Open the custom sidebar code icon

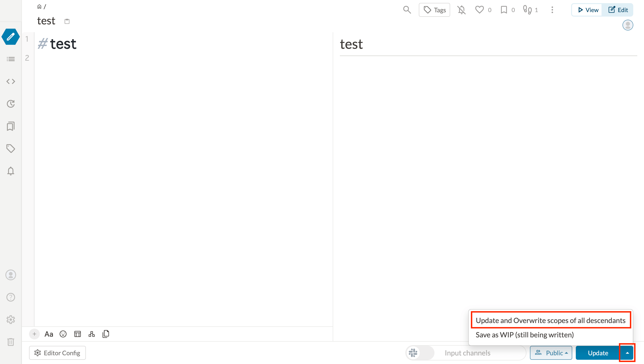tap(11, 81)
